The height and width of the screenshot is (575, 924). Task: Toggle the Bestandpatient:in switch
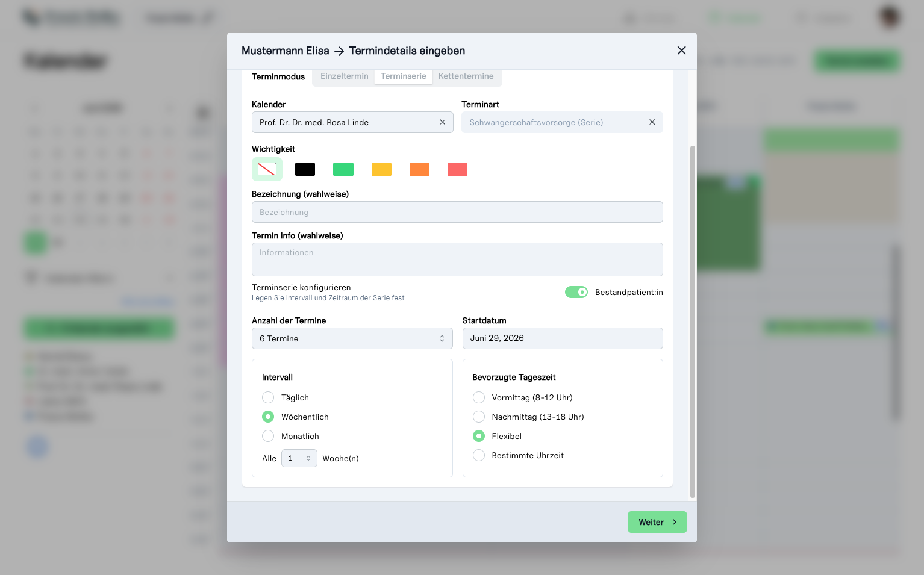pyautogui.click(x=576, y=292)
